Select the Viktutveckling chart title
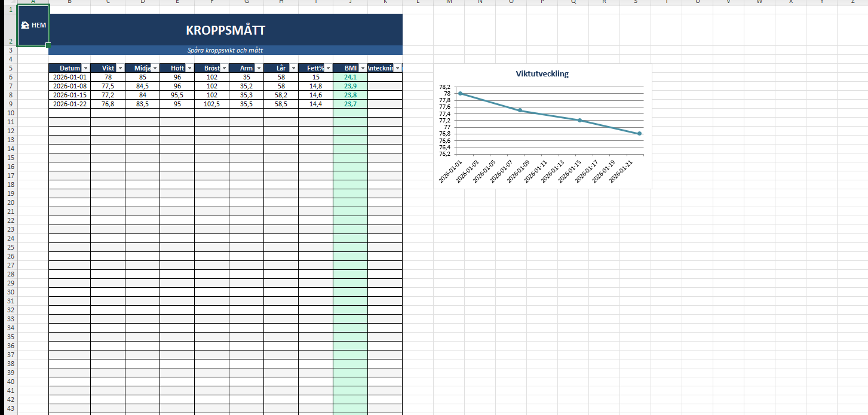The height and width of the screenshot is (415, 868). [542, 74]
